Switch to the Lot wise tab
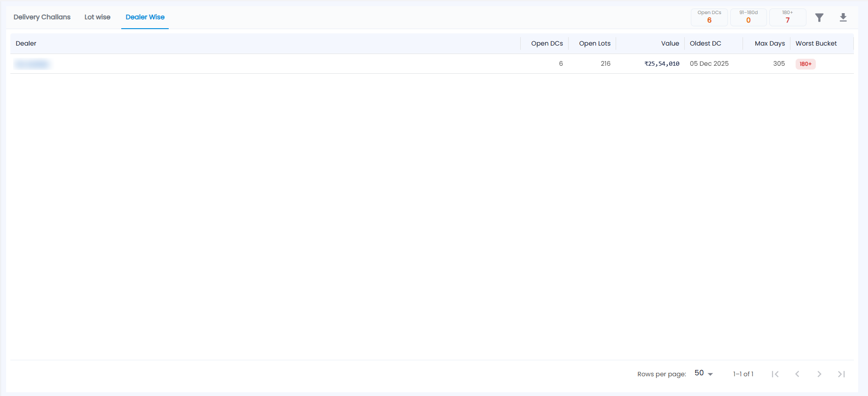The image size is (868, 396). 97,17
